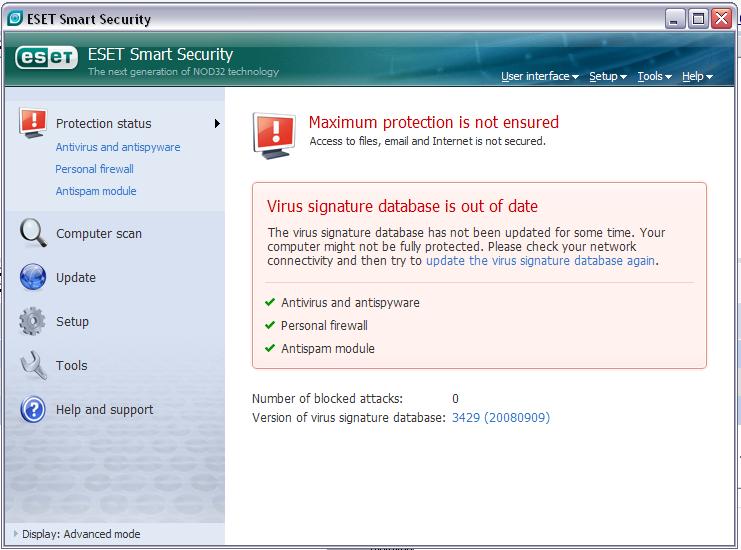Open the Help dropdown menu
The image size is (741, 550).
[697, 77]
